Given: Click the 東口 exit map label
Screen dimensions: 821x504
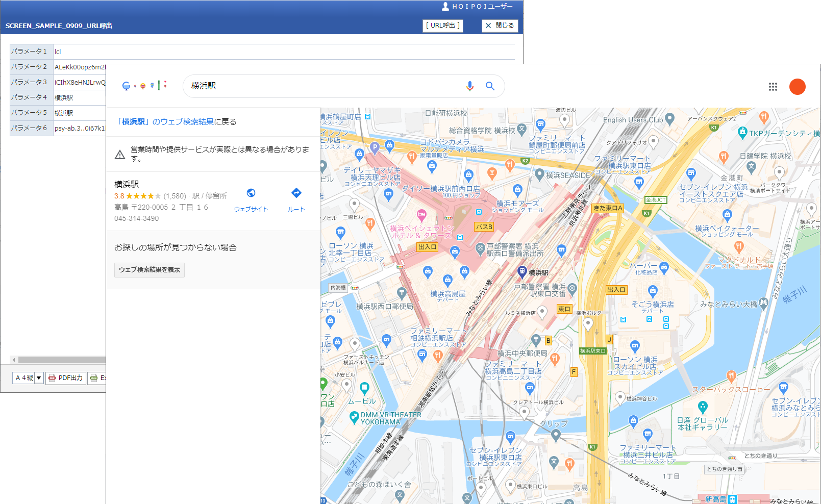Looking at the screenshot, I should coord(564,309).
